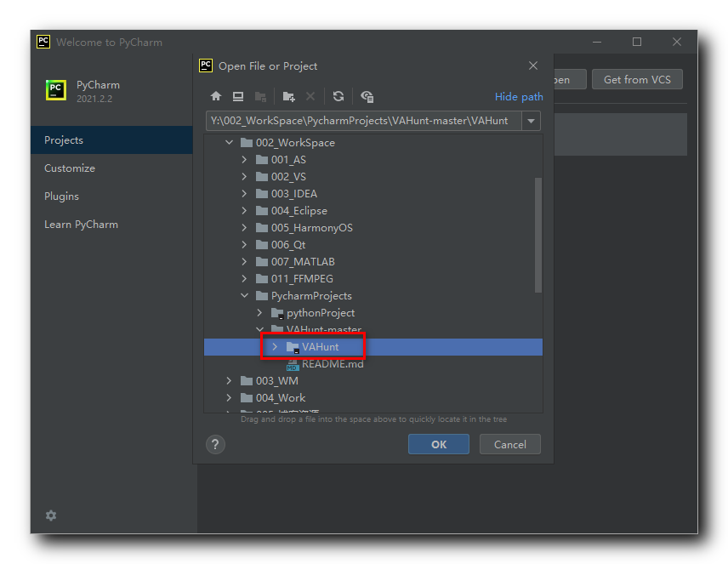The image size is (728, 564).
Task: Select the PycharmProjects folder row
Action: 373,295
